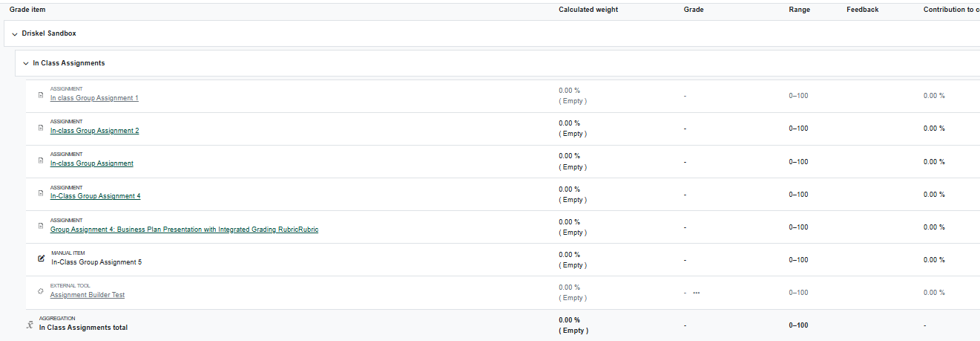980x341 pixels.
Task: Click the external tool icon beside Assignment Builder Test
Action: (x=41, y=291)
